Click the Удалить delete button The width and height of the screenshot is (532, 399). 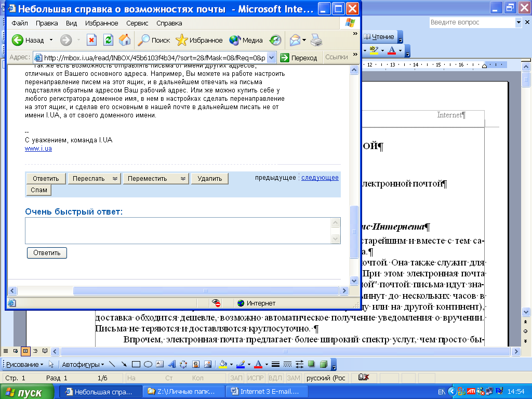tap(210, 179)
